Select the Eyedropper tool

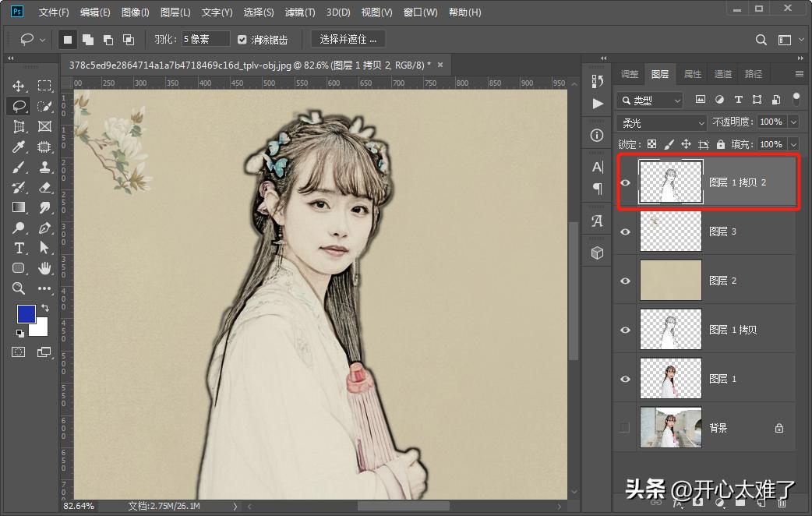coord(18,147)
